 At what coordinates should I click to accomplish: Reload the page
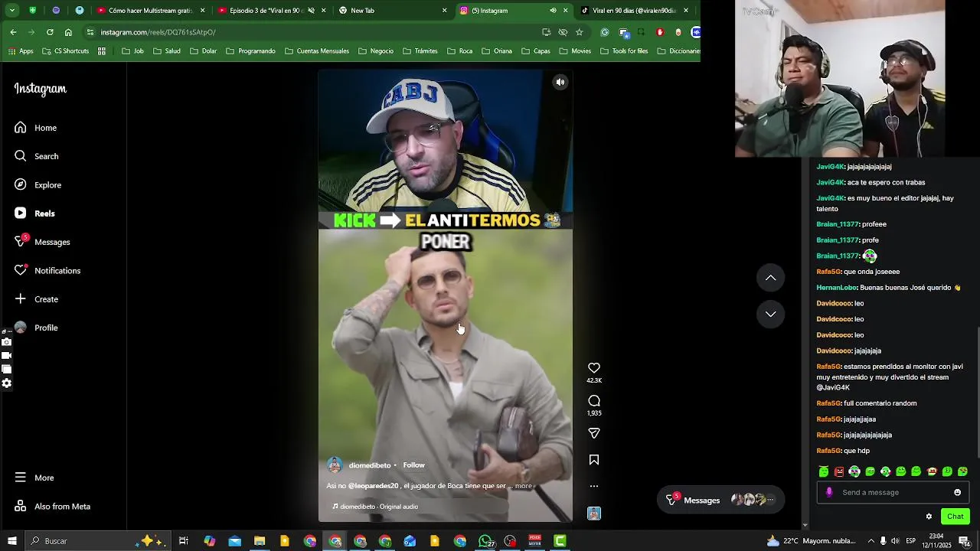click(x=50, y=32)
